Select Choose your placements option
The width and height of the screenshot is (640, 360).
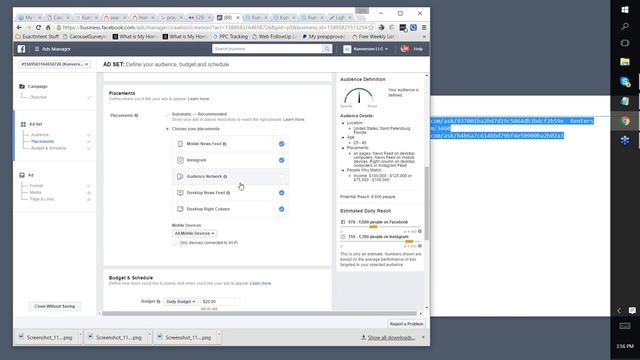[167, 129]
